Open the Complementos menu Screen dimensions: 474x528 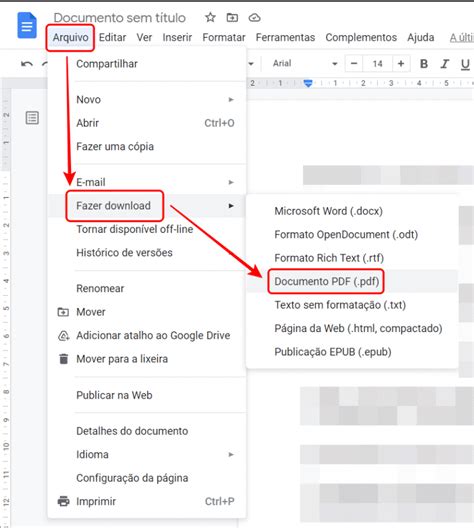tap(361, 37)
